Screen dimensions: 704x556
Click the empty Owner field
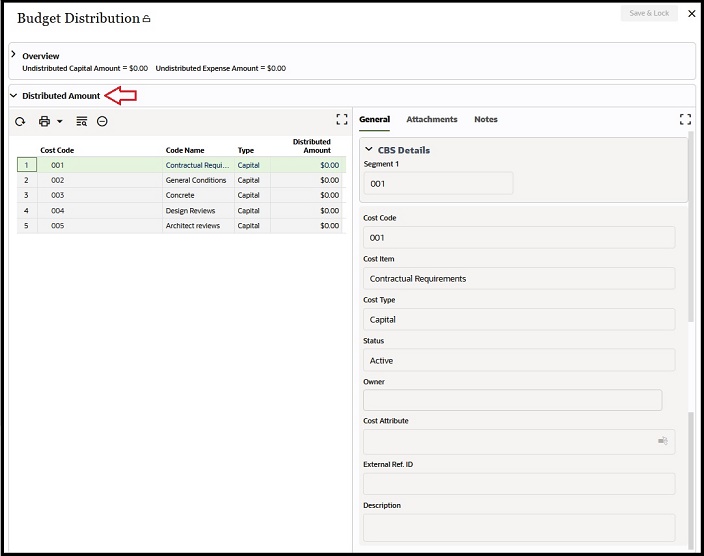point(512,400)
